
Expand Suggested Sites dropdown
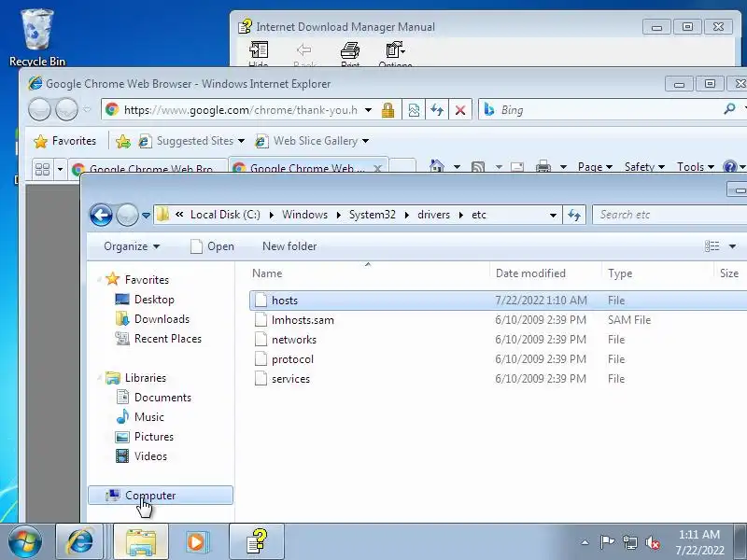241,141
